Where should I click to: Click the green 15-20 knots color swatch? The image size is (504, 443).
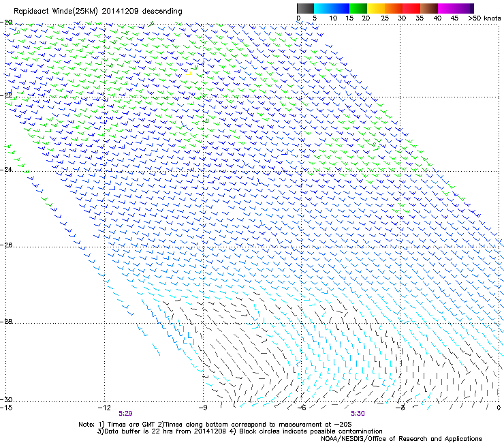coord(358,8)
